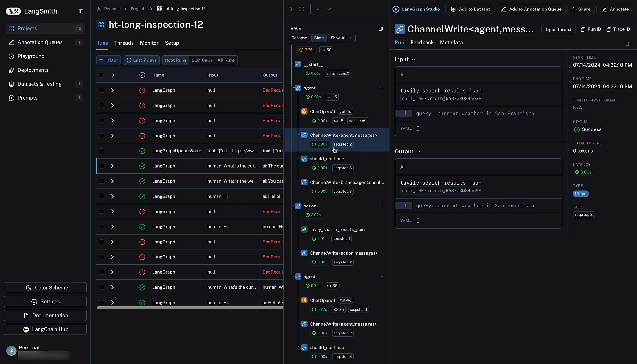Click the chain icon beside ChannelWrite title
Screen dimensions: 637x364
click(400, 29)
